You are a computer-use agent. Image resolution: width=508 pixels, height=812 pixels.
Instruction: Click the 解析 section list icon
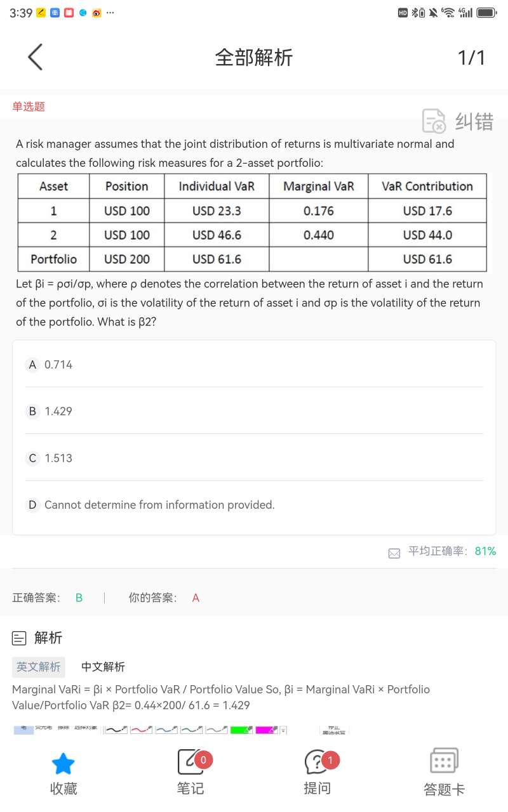[20, 638]
